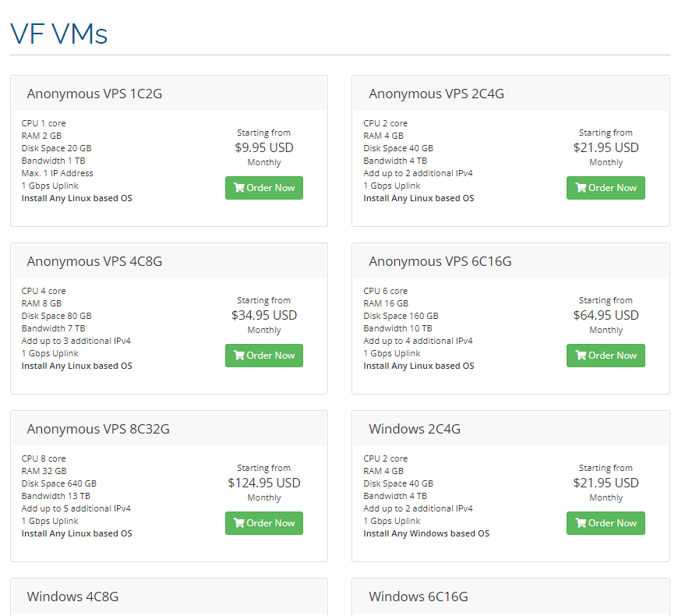Click the cart icon for Anonymous VPS 6C16G
Viewport: 678px width, 616px height.
tap(581, 355)
